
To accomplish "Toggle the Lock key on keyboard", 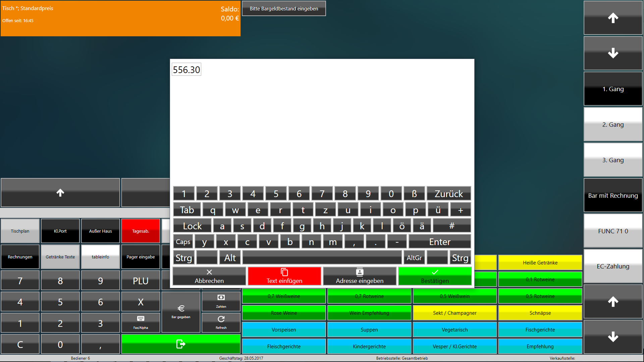I will click(x=192, y=226).
